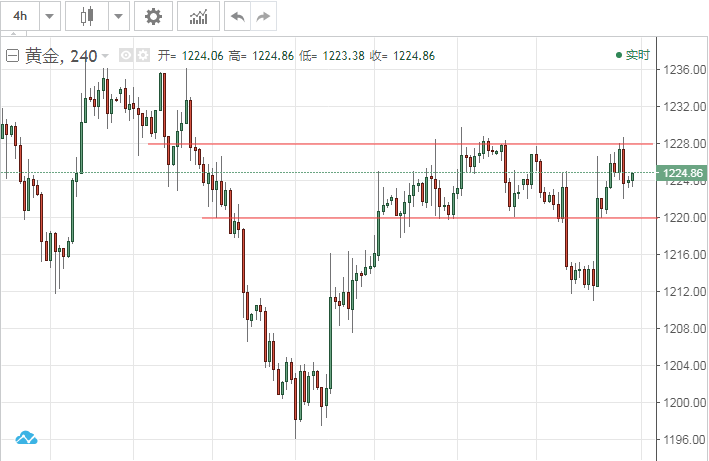The height and width of the screenshot is (461, 709).
Task: Click the redo arrow
Action: [x=263, y=16]
